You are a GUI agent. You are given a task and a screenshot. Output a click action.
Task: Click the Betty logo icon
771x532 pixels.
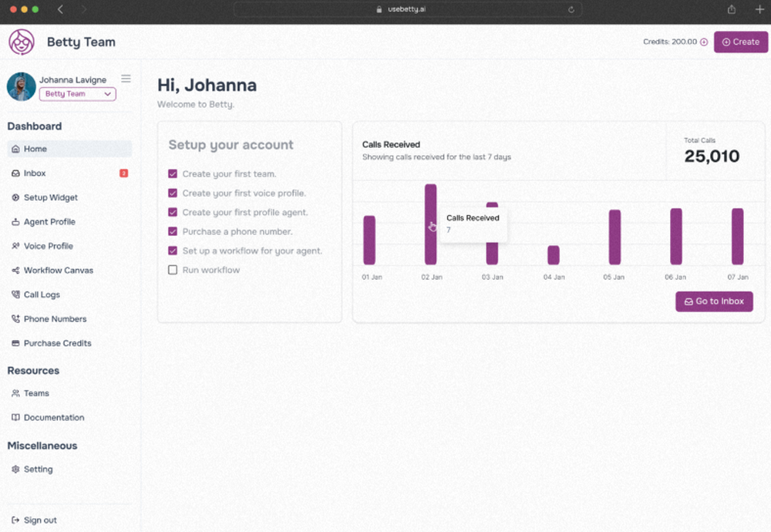pyautogui.click(x=22, y=42)
